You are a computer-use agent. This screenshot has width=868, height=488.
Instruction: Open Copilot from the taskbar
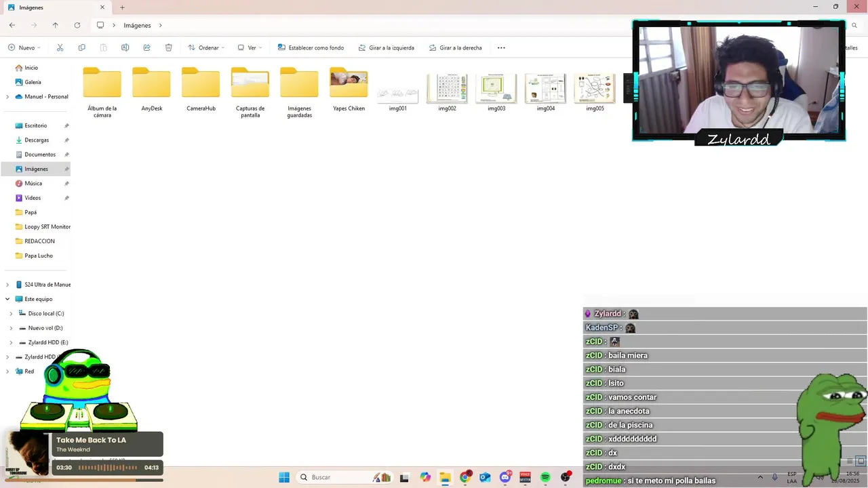tap(425, 477)
